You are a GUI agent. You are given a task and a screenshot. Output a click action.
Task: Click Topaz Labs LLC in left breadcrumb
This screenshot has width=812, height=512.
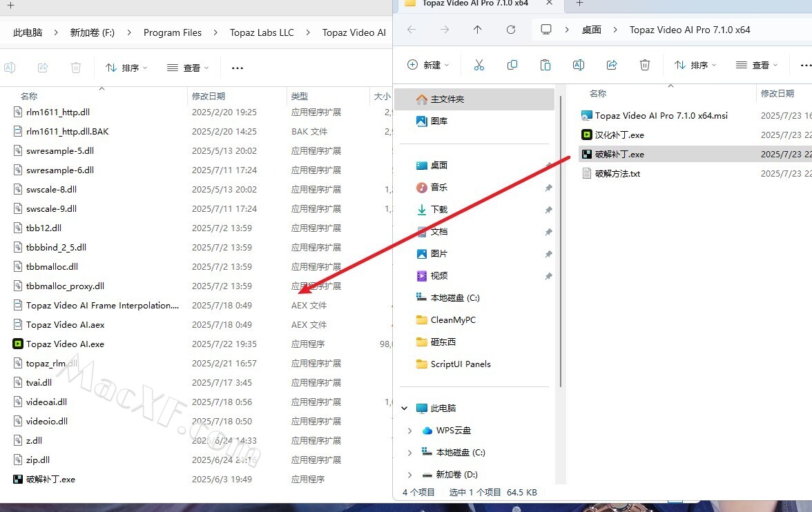[x=262, y=32]
